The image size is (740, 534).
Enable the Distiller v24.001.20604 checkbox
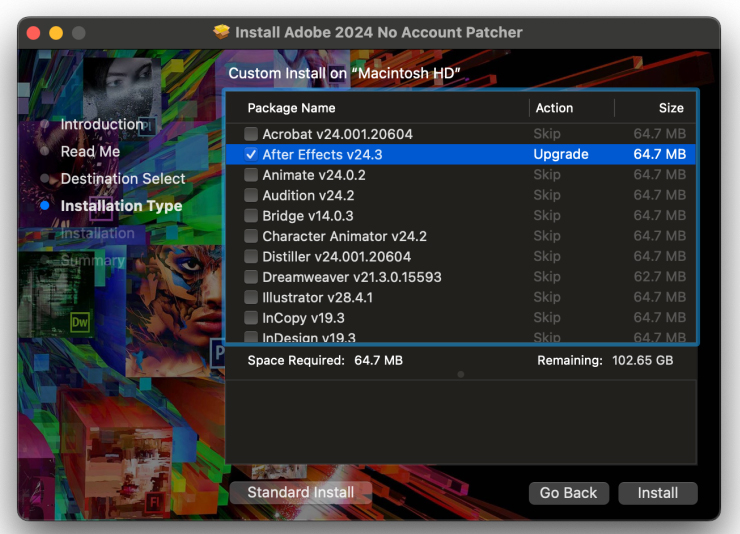tap(251, 257)
